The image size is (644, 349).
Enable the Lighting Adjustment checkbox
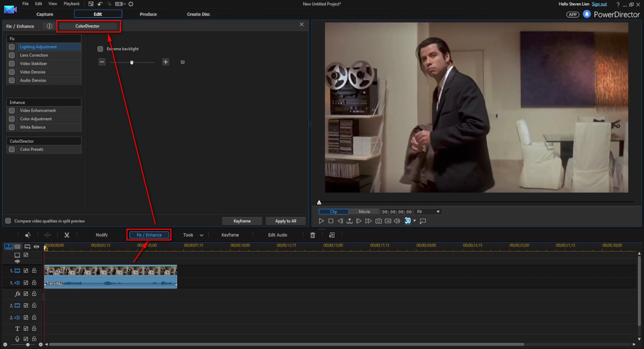click(12, 47)
